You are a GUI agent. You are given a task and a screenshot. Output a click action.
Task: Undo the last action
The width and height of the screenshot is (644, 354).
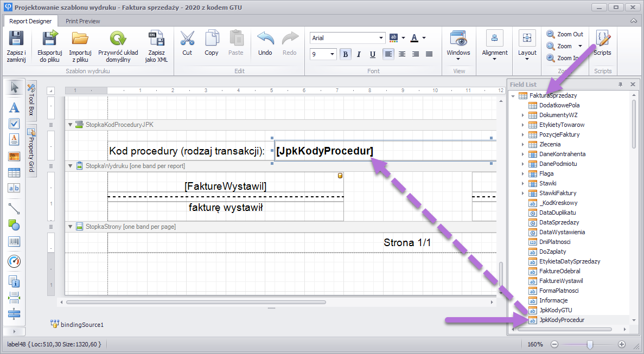click(x=265, y=39)
